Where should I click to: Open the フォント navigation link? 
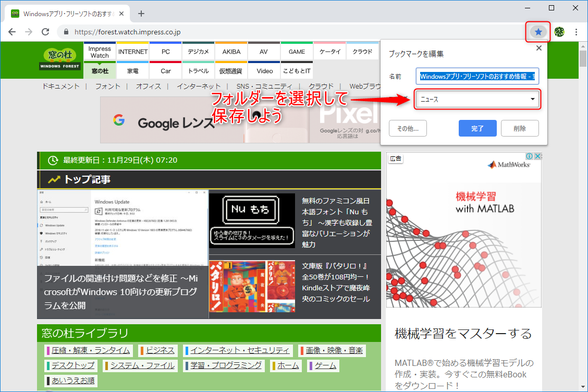click(107, 86)
